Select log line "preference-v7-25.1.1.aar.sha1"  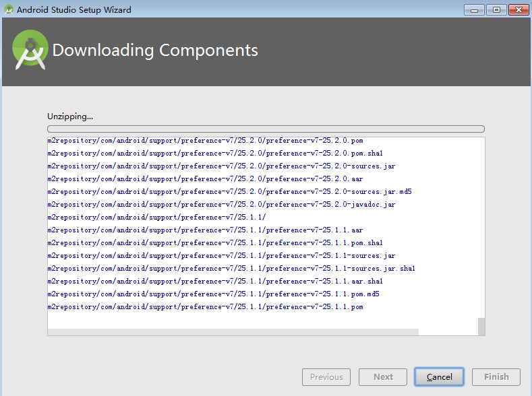pos(215,281)
